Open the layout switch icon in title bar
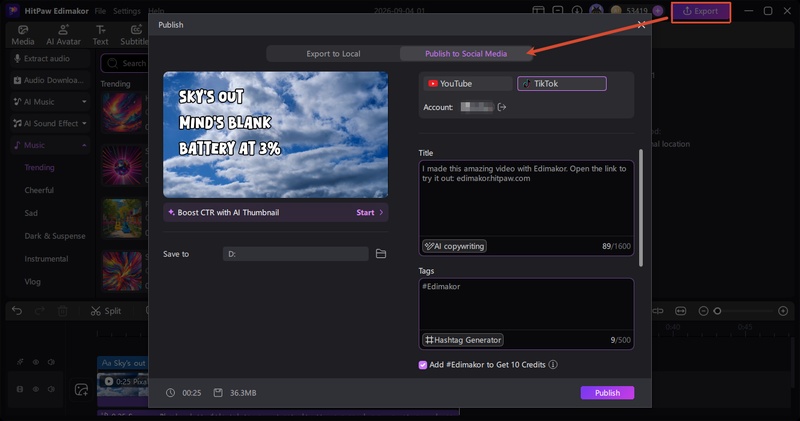 click(538, 11)
